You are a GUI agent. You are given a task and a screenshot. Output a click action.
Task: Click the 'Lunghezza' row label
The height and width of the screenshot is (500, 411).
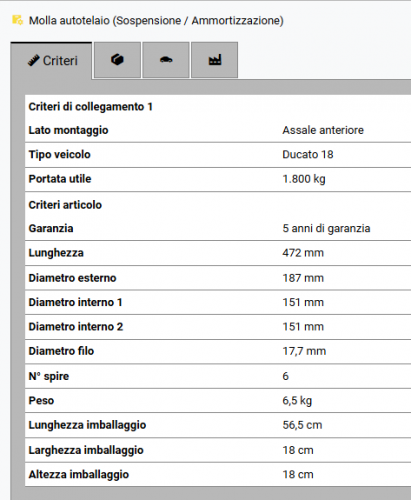(56, 253)
